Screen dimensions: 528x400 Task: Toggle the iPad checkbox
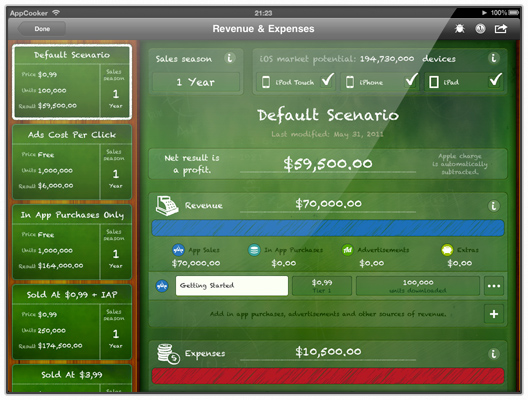(x=495, y=80)
